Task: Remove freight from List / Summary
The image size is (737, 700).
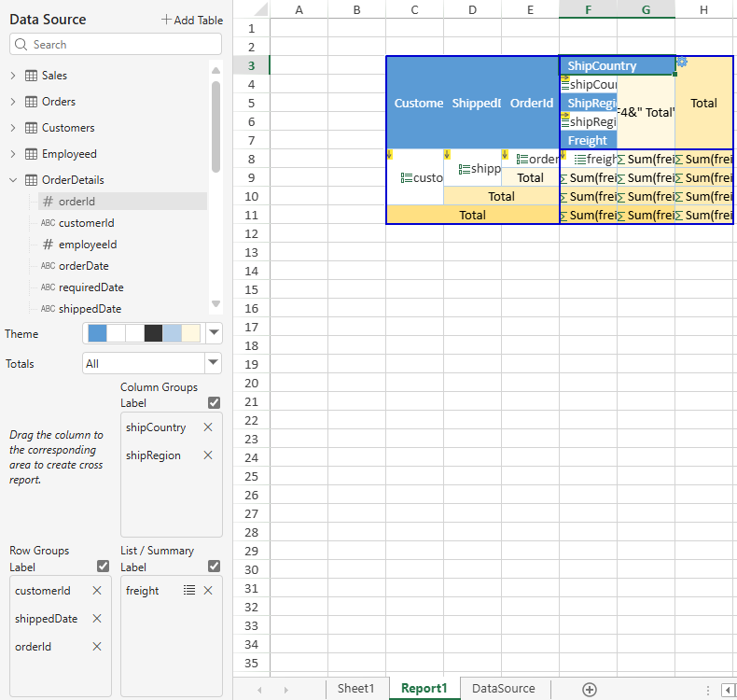Action: click(x=208, y=591)
